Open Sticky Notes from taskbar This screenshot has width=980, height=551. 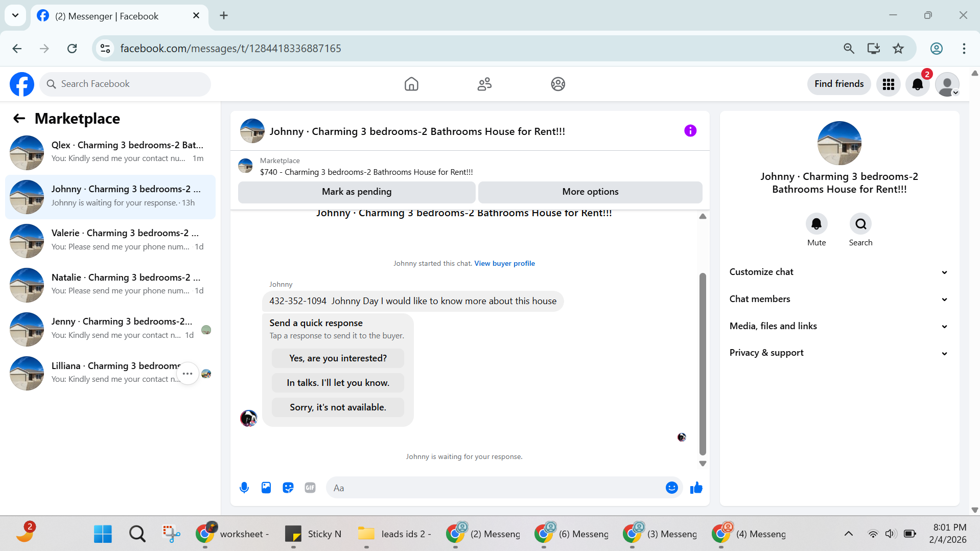click(x=313, y=534)
